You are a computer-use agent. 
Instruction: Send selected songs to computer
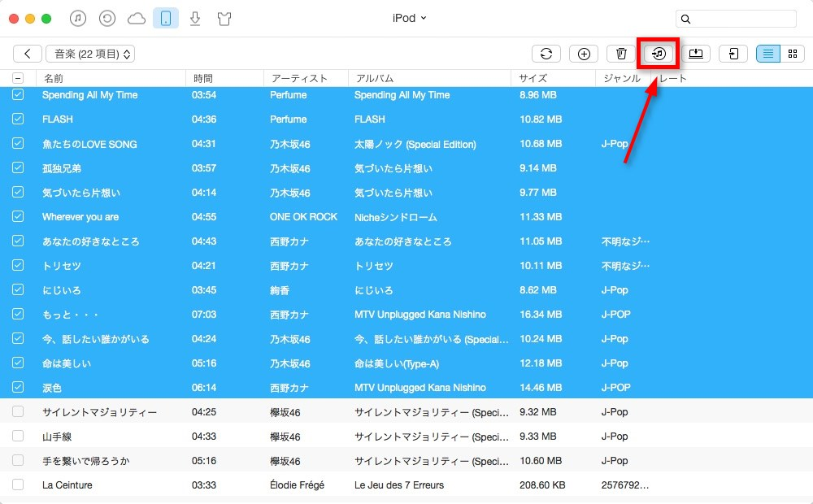696,54
